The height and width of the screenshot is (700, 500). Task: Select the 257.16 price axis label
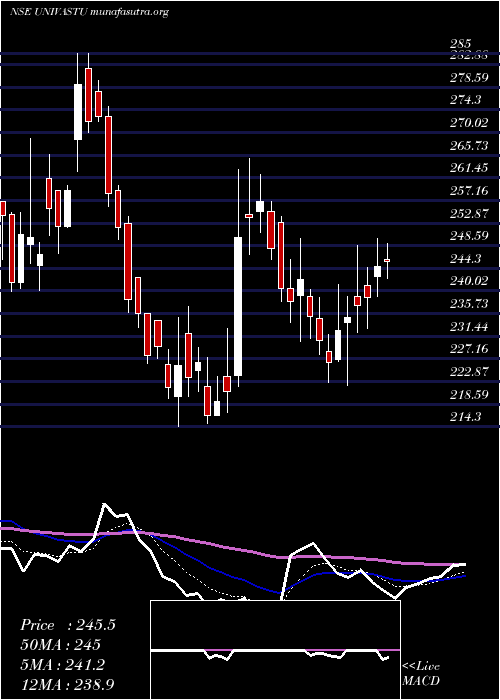pos(470,191)
